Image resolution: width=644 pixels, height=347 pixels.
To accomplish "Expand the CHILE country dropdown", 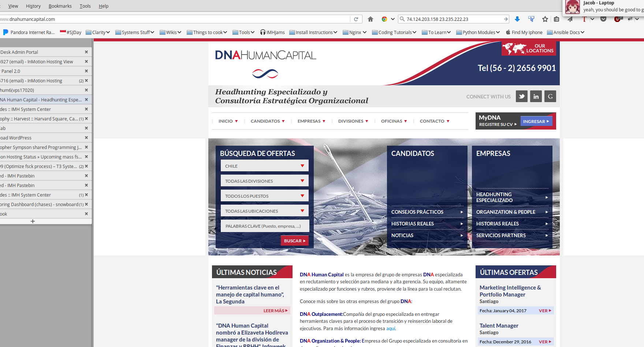I will 265,166.
